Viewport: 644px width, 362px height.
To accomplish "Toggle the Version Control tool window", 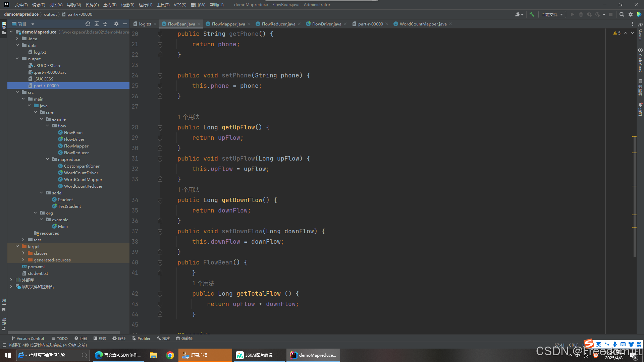I will 28,338.
